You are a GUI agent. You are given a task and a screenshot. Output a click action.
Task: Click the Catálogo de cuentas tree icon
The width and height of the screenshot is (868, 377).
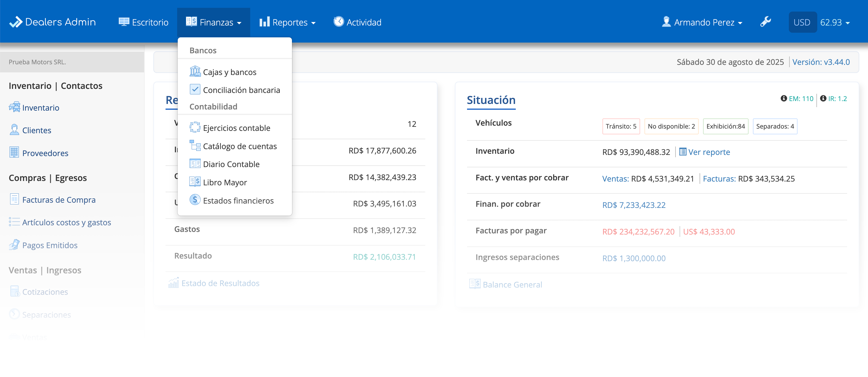click(195, 146)
